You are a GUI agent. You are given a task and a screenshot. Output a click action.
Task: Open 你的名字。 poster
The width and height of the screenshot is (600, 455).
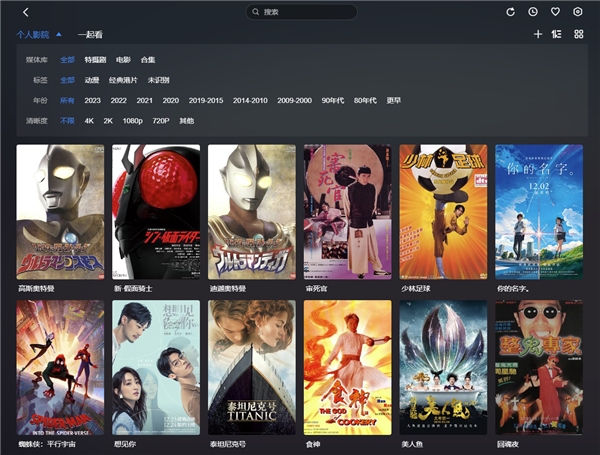click(539, 212)
